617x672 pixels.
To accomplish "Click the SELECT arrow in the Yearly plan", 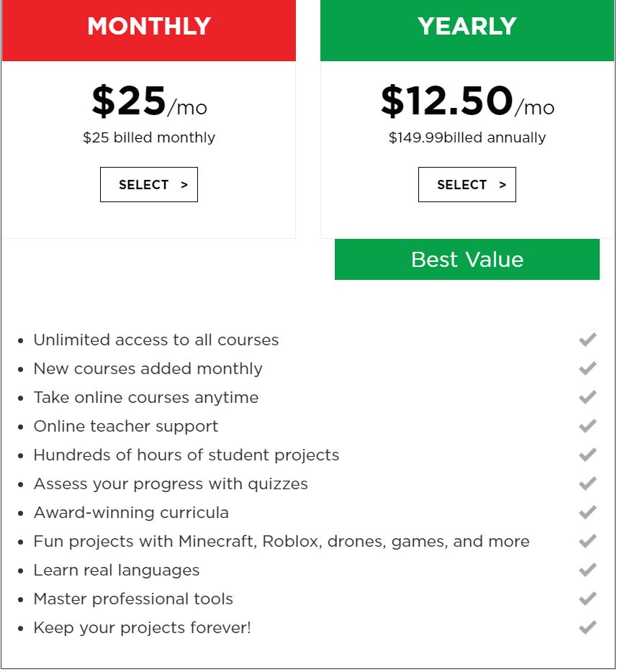I will (x=467, y=184).
